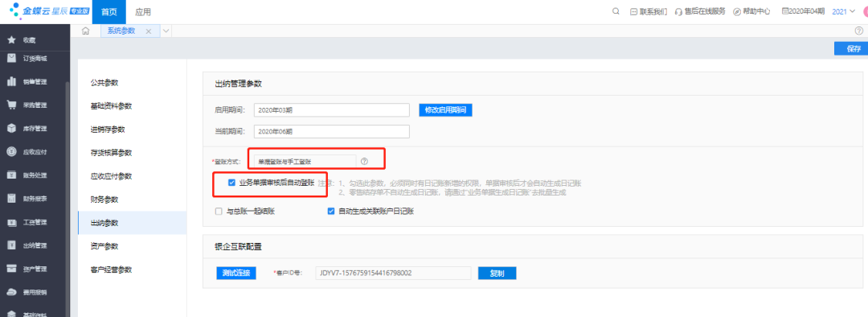
Task: Click the 2020年04期 period text
Action: pos(807,11)
